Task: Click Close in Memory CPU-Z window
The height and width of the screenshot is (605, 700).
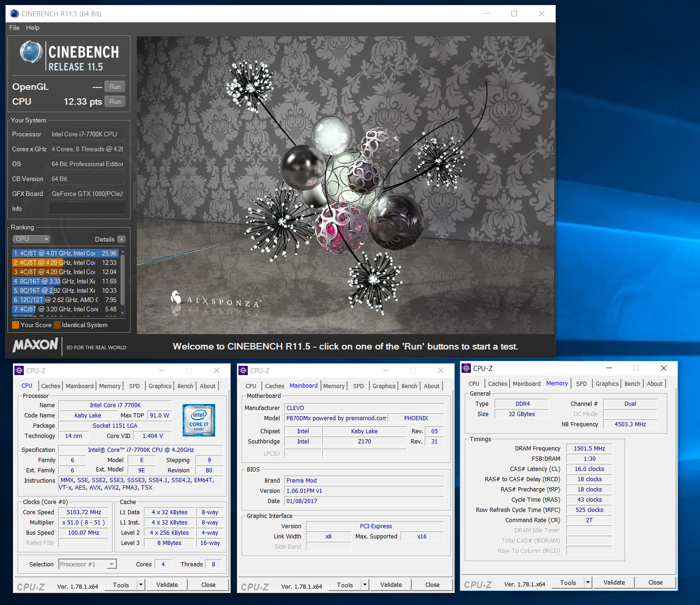Action: [x=655, y=583]
